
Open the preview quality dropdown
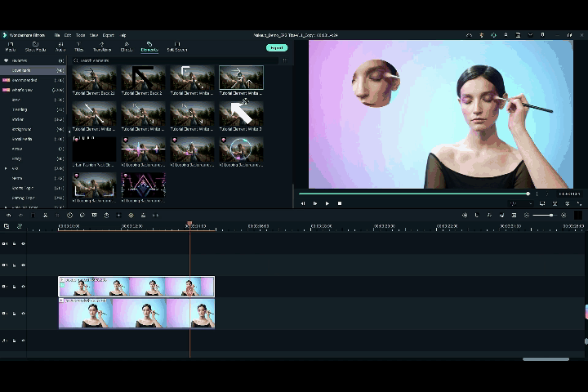(x=520, y=203)
